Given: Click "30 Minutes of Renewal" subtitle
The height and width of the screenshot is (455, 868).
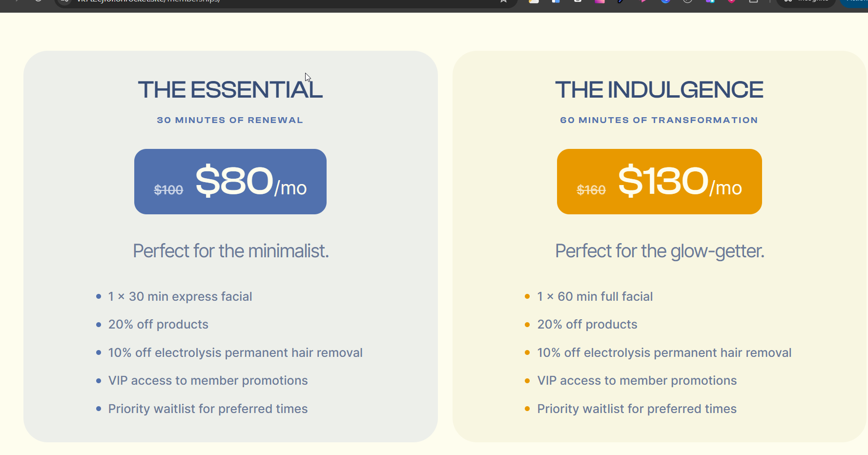Looking at the screenshot, I should coord(230,120).
